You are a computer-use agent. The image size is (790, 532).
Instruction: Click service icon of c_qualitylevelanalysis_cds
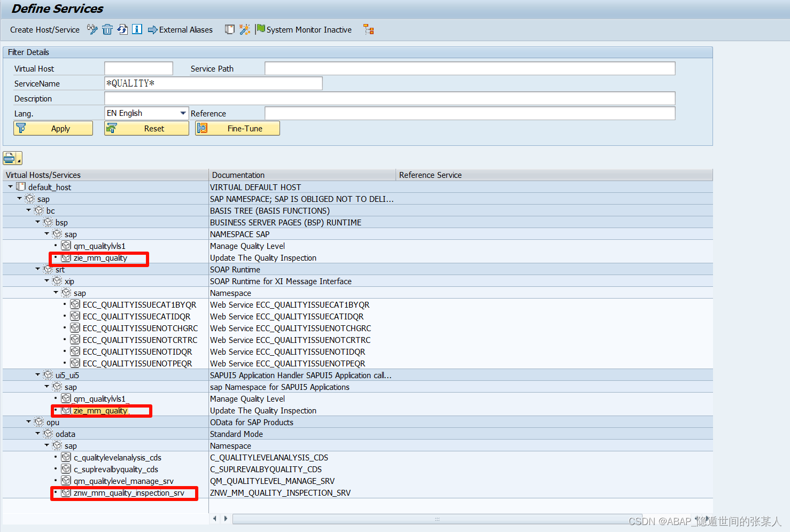pyautogui.click(x=66, y=457)
